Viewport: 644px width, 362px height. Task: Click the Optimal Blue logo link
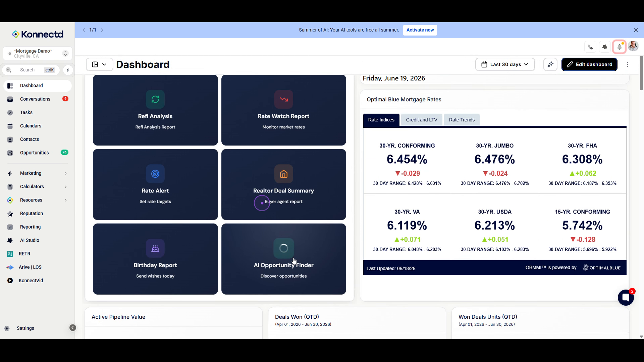tap(602, 268)
